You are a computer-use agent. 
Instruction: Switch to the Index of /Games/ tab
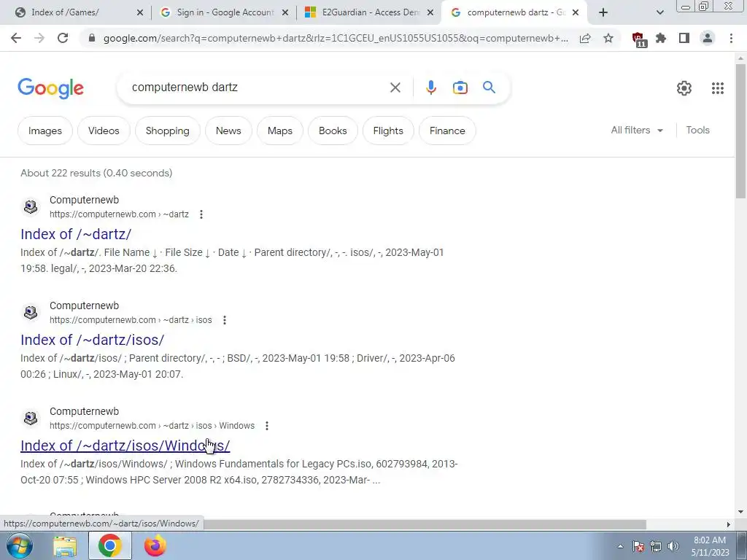pyautogui.click(x=79, y=12)
